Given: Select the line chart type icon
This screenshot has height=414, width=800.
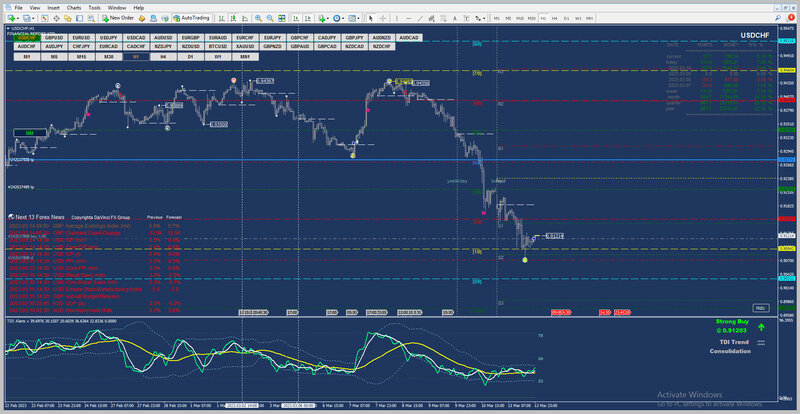Looking at the screenshot, I should click(x=245, y=18).
